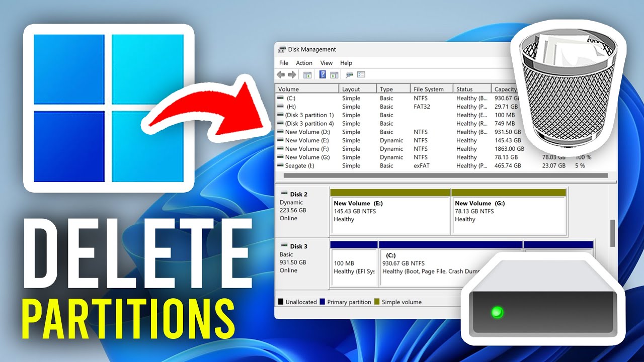Image resolution: width=644 pixels, height=362 pixels.
Task: Click the 'FAT32' file system cell
Action: tap(422, 107)
